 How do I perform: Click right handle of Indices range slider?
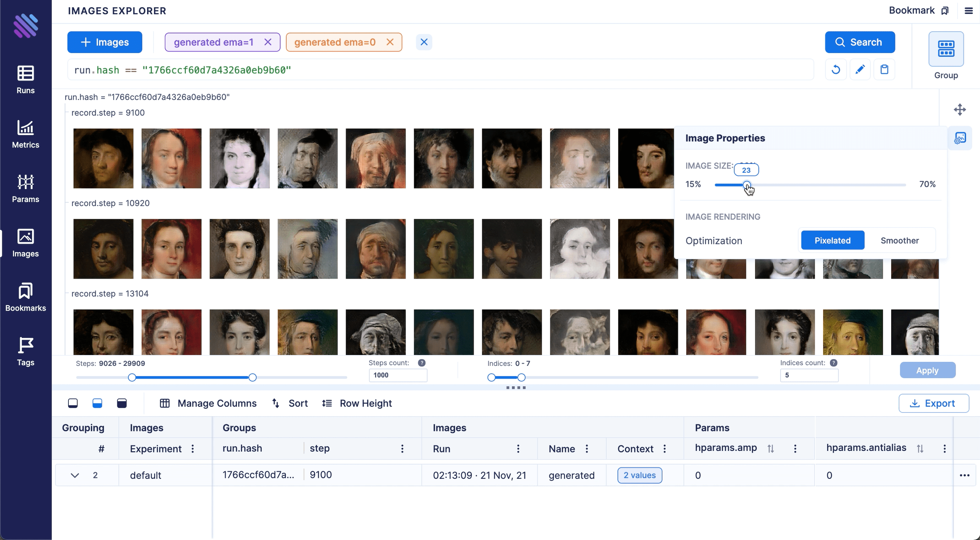[x=521, y=378]
